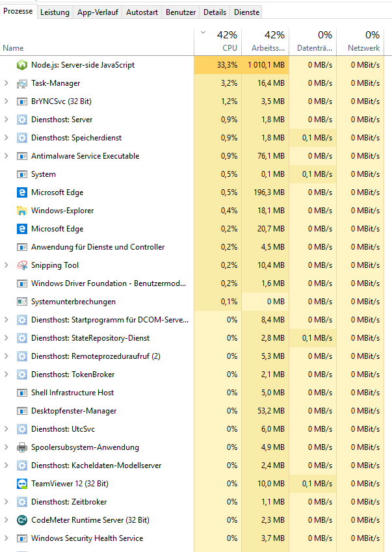Expand the Snipping Tool entry

pyautogui.click(x=6, y=265)
